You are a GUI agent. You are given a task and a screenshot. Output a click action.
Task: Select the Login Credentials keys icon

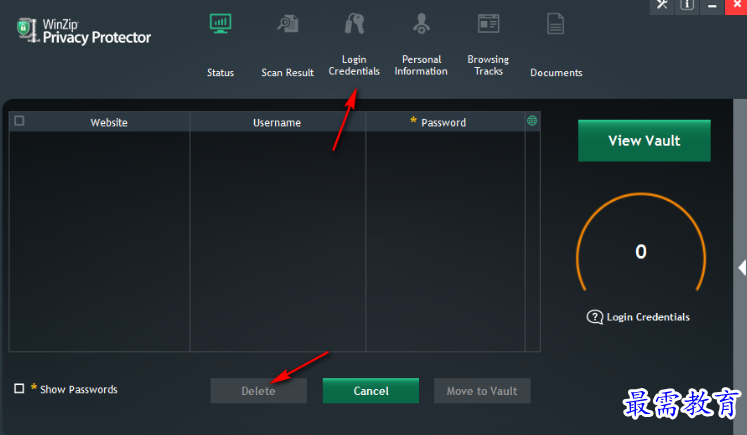pyautogui.click(x=354, y=23)
